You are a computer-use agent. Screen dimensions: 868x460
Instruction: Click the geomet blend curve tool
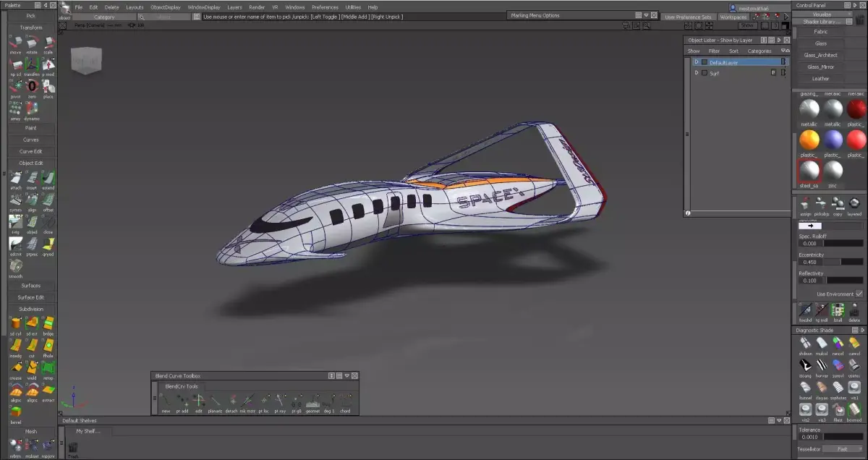point(312,402)
